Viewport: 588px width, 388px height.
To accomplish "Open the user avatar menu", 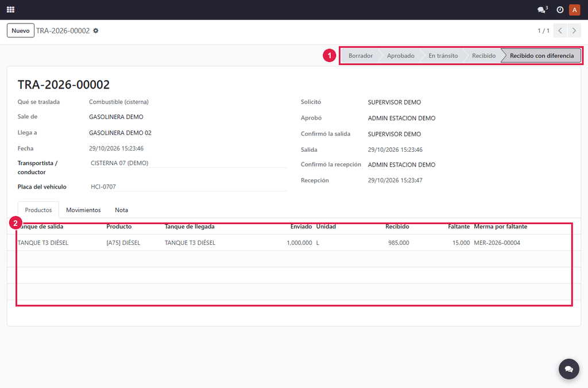I will point(574,10).
